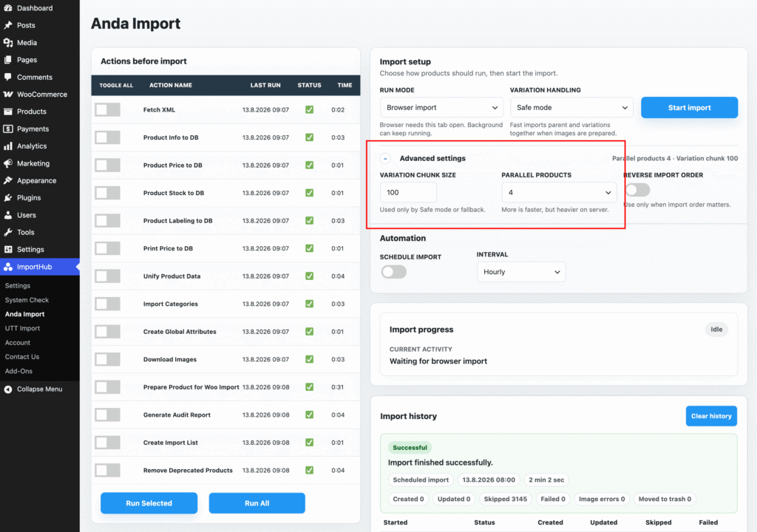Turn on Reverse Import Order toggle
This screenshot has height=532, width=757.
(637, 190)
